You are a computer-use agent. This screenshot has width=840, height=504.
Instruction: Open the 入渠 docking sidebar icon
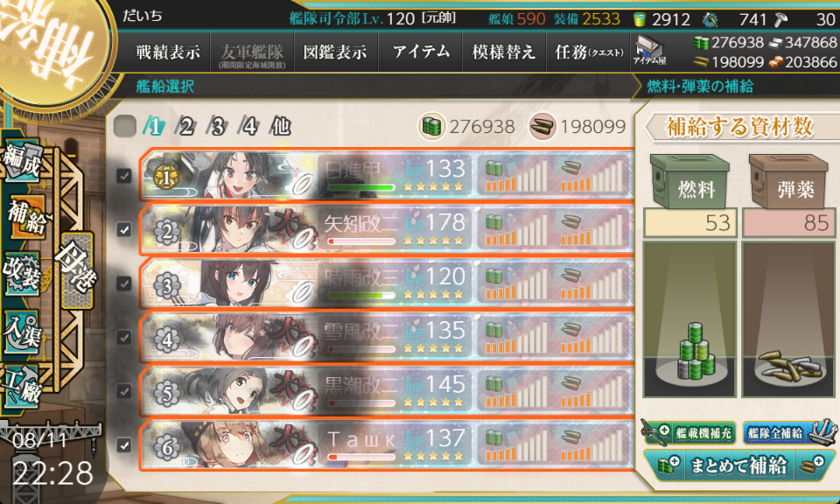(x=23, y=331)
